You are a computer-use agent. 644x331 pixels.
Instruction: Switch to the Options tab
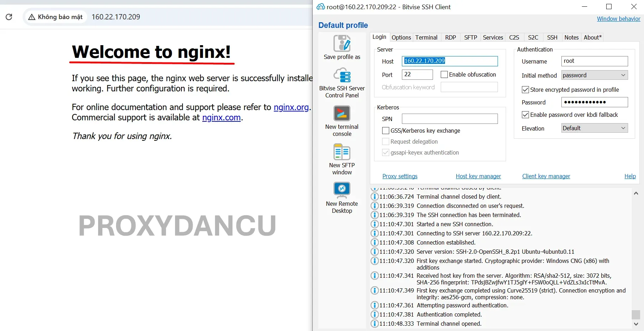[401, 37]
